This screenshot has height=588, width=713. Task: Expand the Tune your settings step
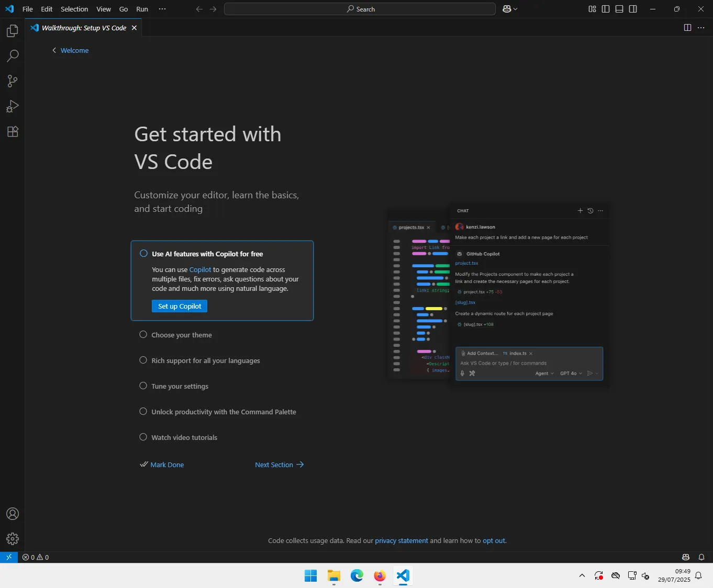point(180,386)
